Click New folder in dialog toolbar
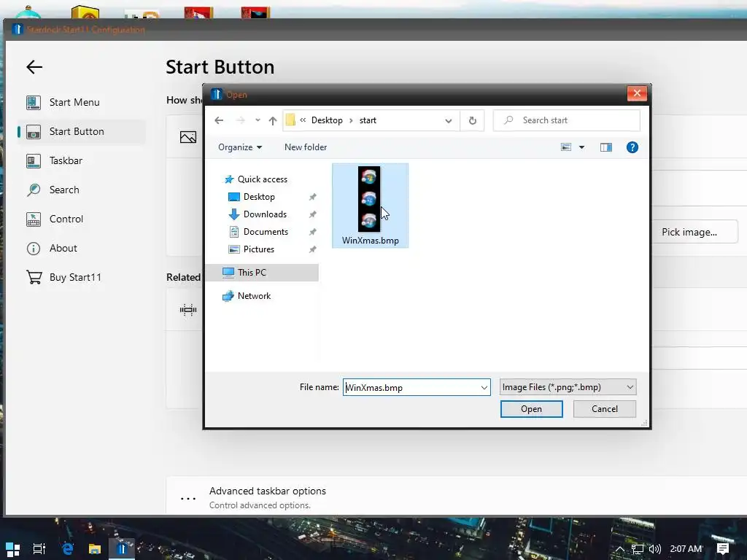This screenshot has width=747, height=560. click(x=306, y=147)
